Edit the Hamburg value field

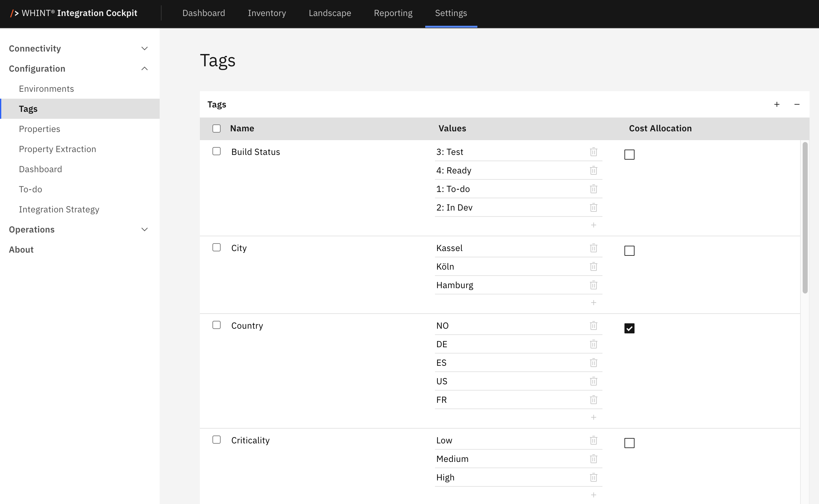point(510,285)
